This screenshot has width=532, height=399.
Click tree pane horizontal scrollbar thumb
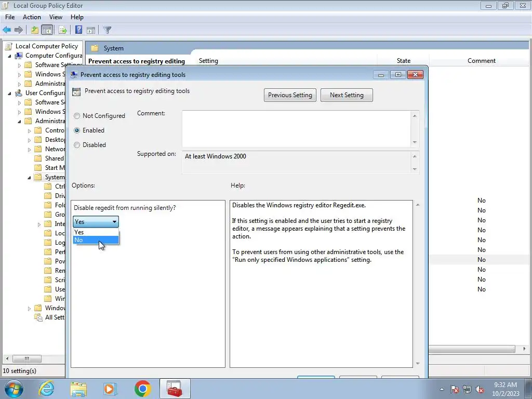click(x=27, y=358)
